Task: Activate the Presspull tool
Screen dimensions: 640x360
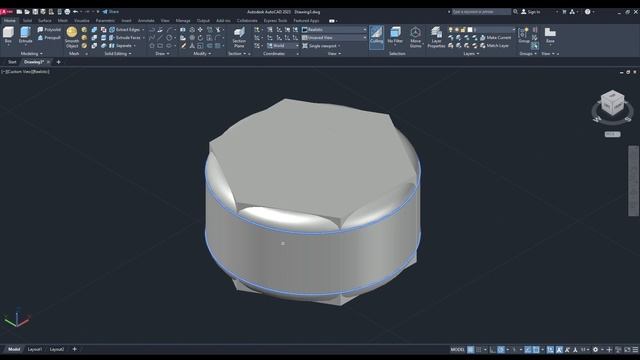Action: coord(49,38)
